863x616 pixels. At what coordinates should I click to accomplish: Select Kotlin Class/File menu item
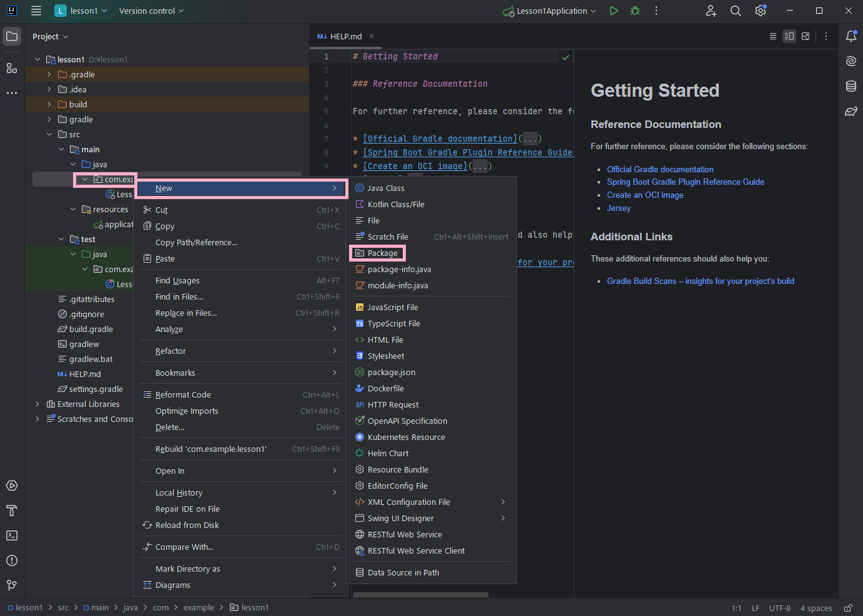click(x=431, y=204)
